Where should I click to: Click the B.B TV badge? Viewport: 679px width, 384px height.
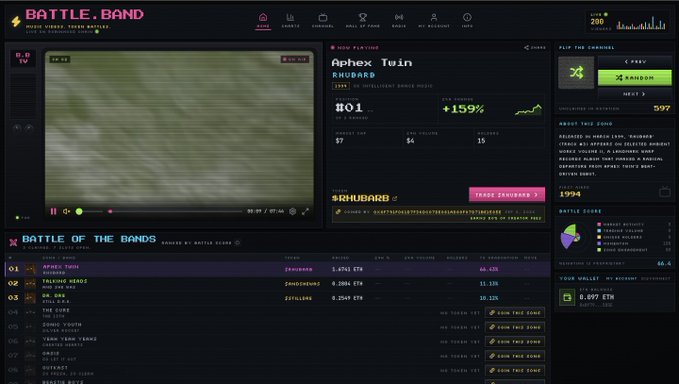point(23,58)
